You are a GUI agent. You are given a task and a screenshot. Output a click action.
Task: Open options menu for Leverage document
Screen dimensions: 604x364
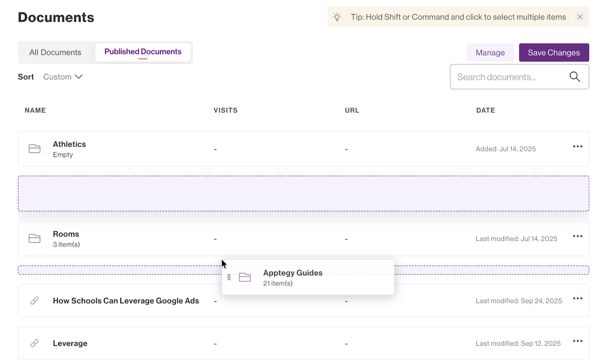click(578, 341)
